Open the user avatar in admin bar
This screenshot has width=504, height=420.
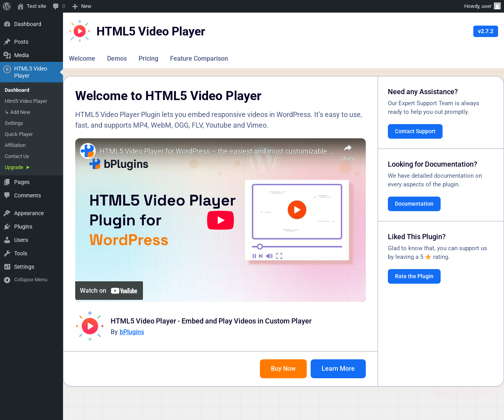[x=497, y=6]
